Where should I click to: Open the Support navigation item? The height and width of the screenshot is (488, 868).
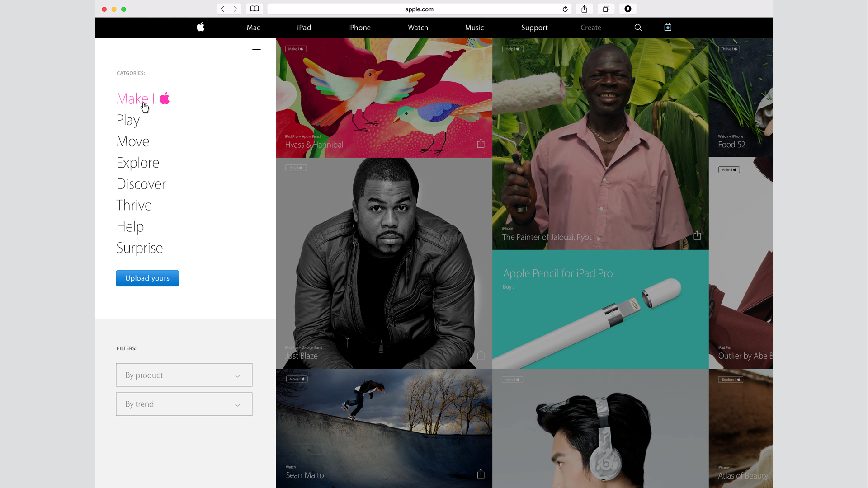534,28
